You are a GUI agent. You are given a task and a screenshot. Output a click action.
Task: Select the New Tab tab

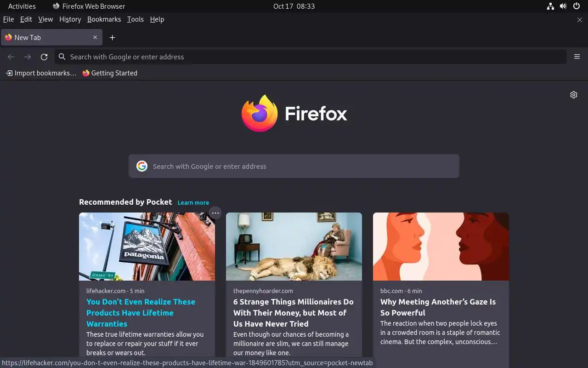click(51, 37)
